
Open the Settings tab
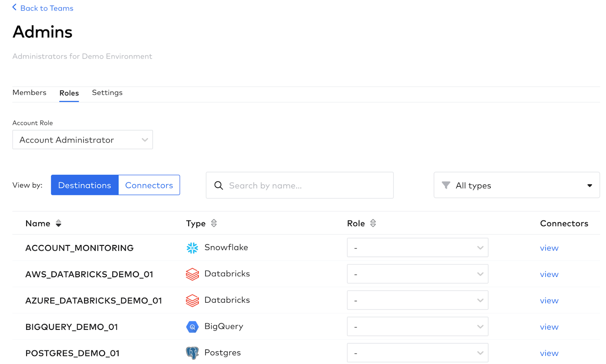pyautogui.click(x=107, y=92)
